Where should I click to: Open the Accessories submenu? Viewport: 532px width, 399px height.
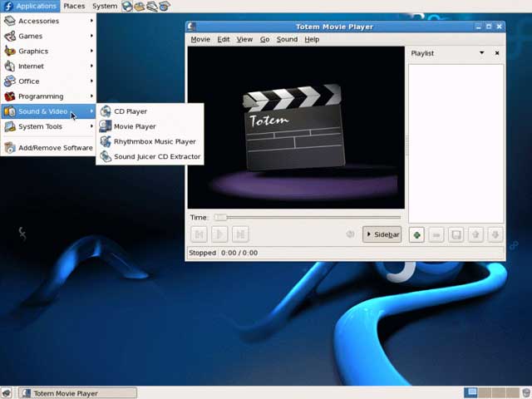[x=48, y=21]
